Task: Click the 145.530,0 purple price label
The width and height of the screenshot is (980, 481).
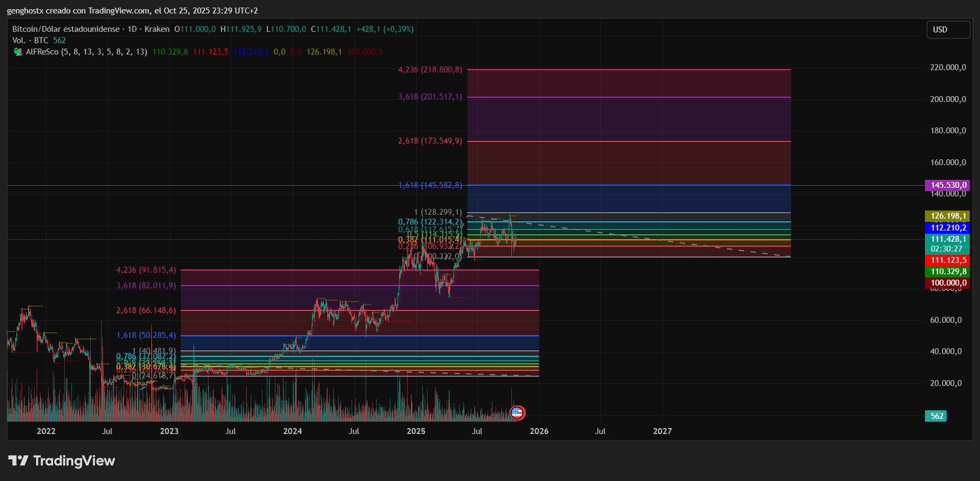Action: point(947,185)
